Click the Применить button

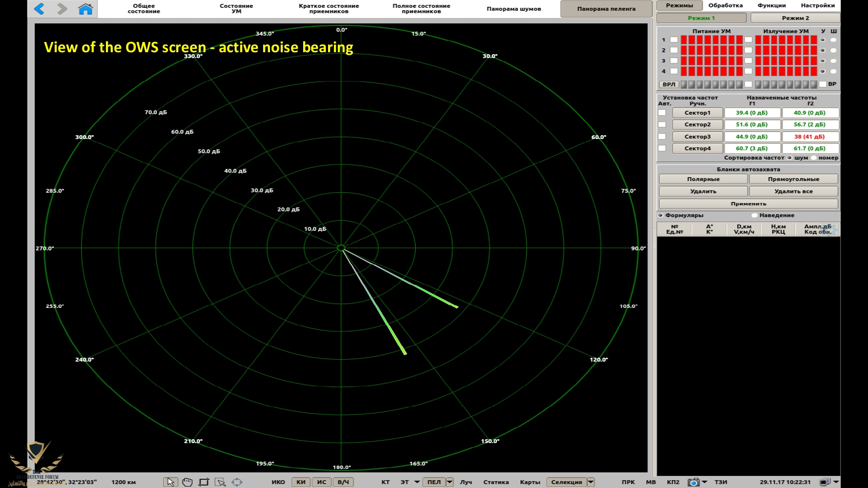pos(748,203)
